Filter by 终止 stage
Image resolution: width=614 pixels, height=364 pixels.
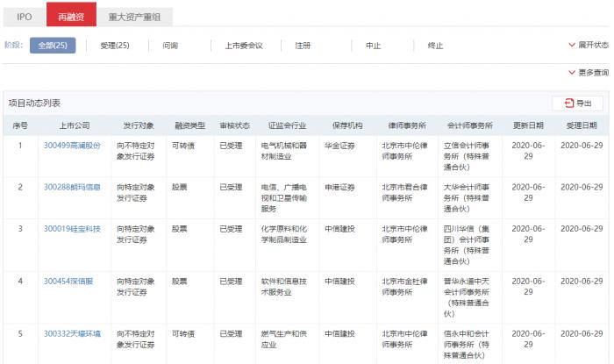(435, 45)
